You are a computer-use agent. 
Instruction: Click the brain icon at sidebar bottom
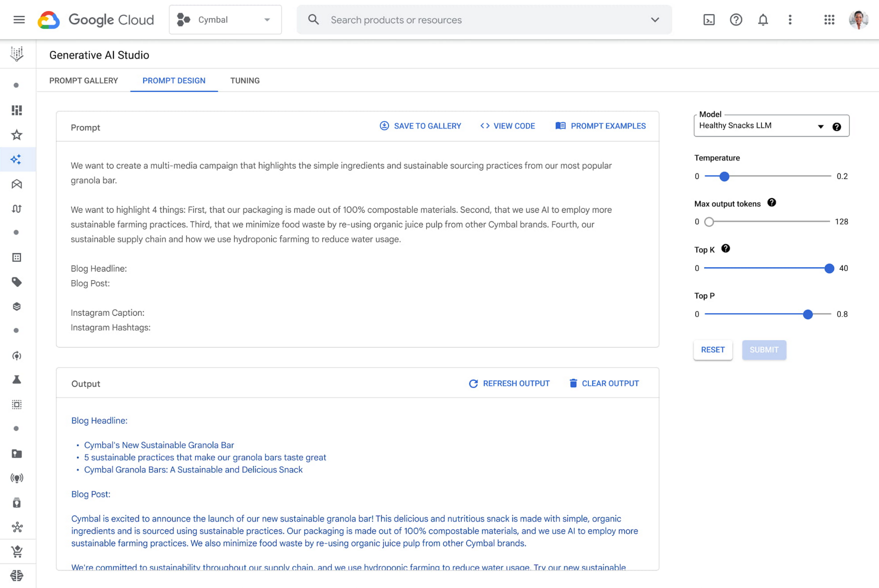(x=17, y=575)
